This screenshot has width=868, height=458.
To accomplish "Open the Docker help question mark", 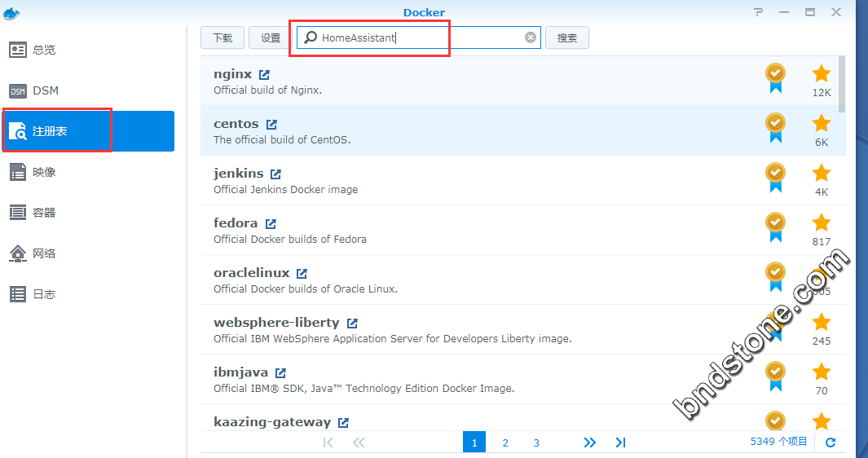I will click(x=759, y=12).
